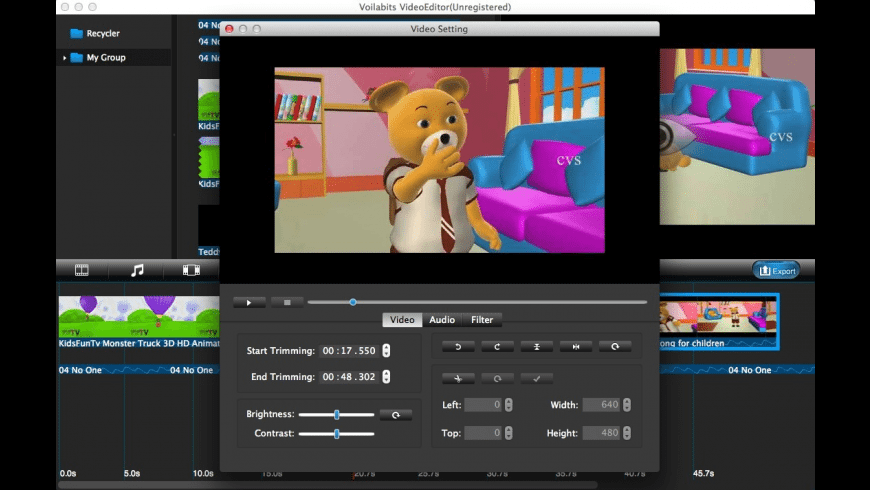
Task: Select first '04 No One' audio clip label
Action: click(80, 370)
